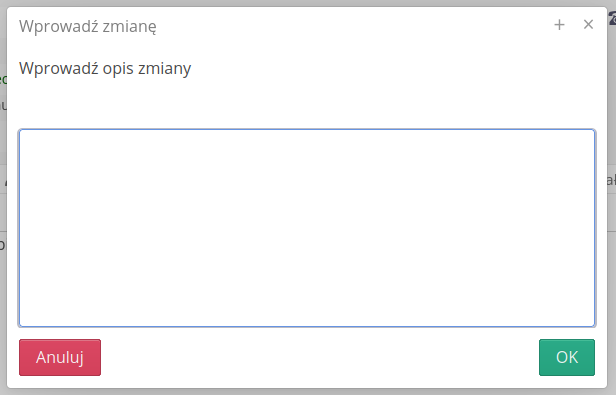
Task: Click the phone icon at top right edge
Action: [x=612, y=18]
